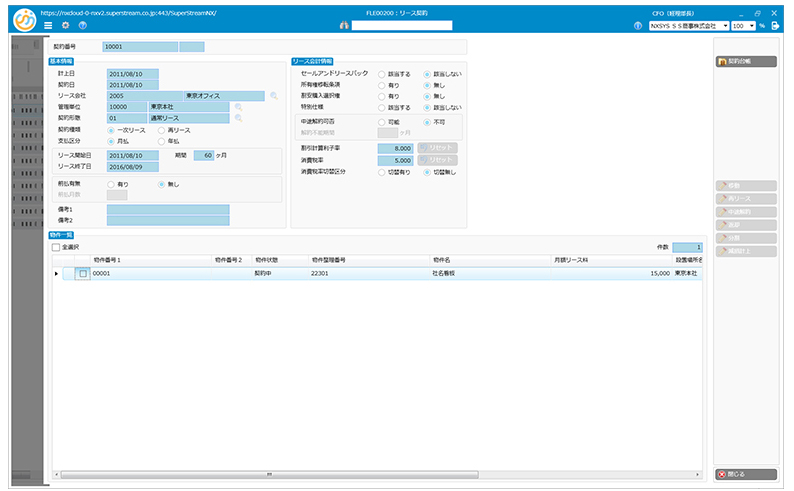Click the 月額リース料 column header

click(x=612, y=260)
